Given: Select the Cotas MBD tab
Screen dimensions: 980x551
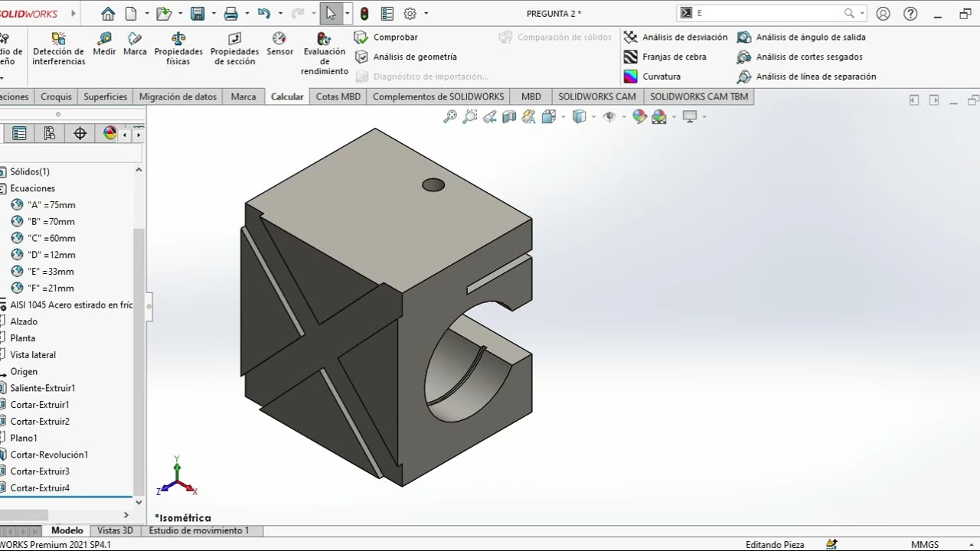Looking at the screenshot, I should point(338,96).
